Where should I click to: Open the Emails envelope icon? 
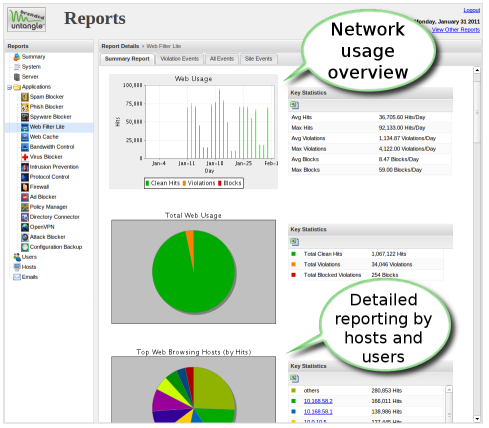(x=17, y=277)
